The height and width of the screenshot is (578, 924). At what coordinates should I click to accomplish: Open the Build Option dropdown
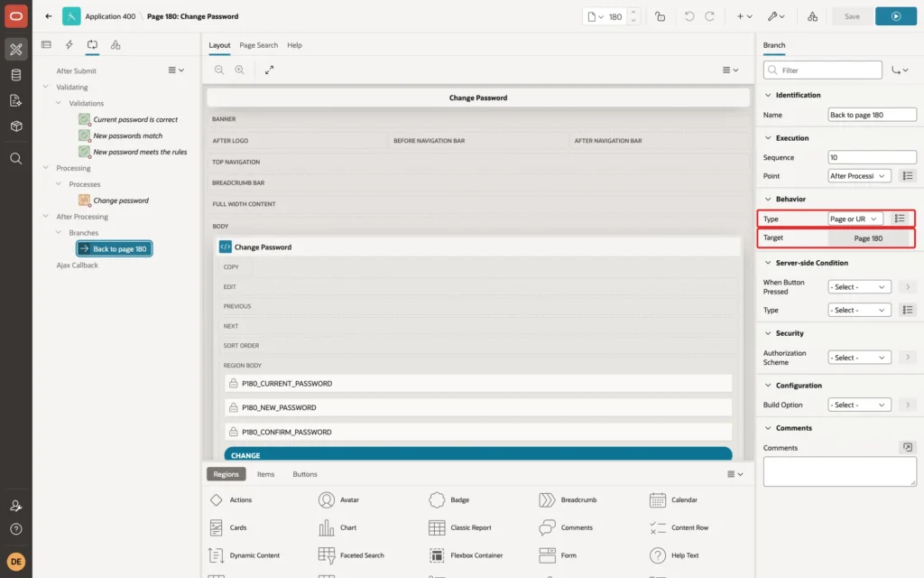point(859,405)
